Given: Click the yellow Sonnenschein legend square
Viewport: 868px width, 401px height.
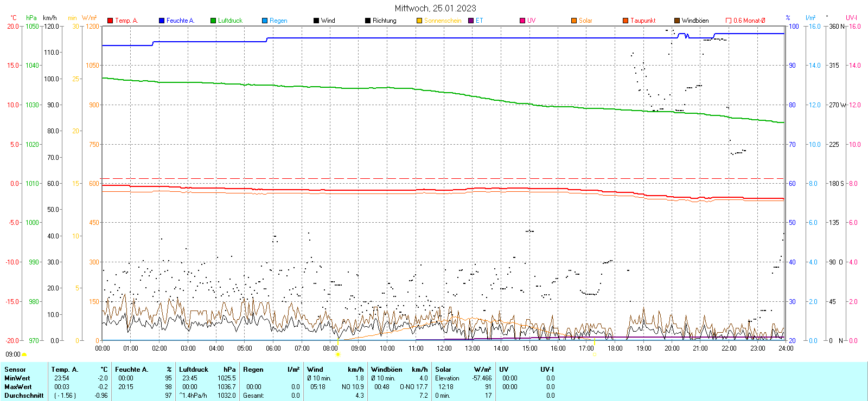Looking at the screenshot, I should [x=419, y=21].
